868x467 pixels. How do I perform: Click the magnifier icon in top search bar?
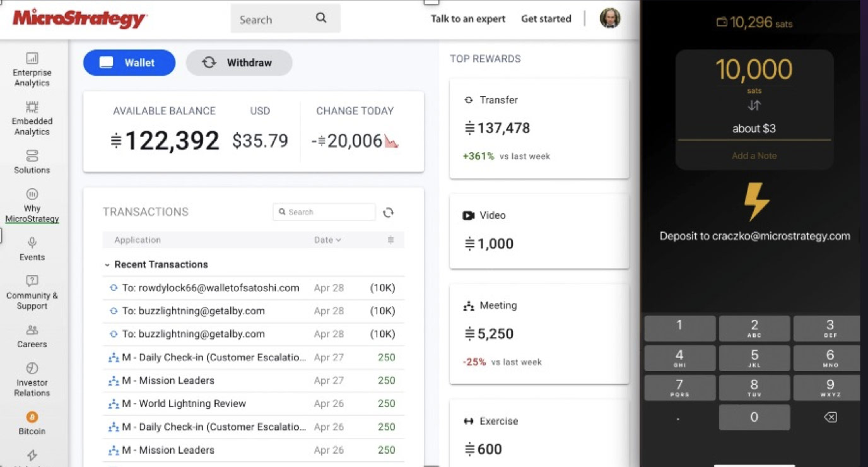[x=321, y=18]
